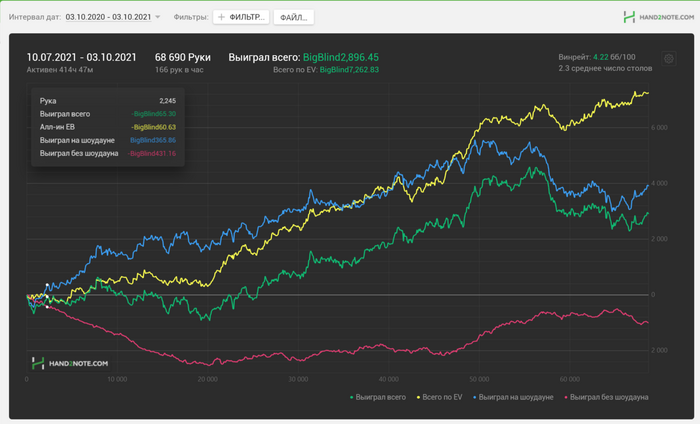This screenshot has height=424, width=700.
Task: Open the chart settings gear icon
Action: (668, 58)
